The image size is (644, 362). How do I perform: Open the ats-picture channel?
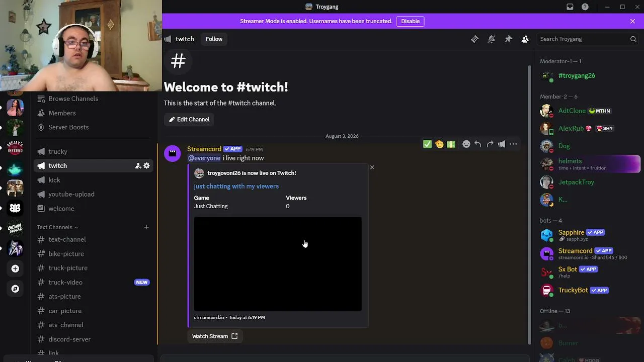coord(95,297)
